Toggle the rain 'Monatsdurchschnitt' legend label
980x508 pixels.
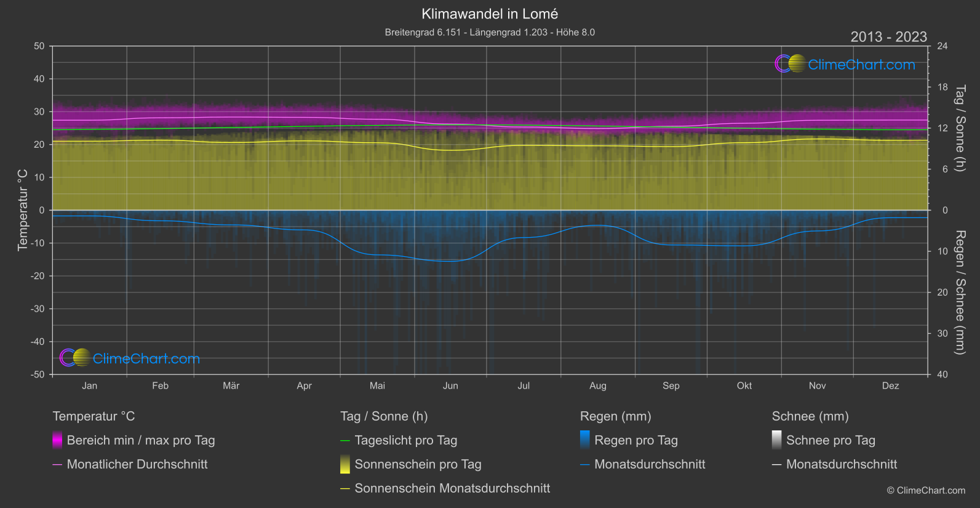coord(650,464)
